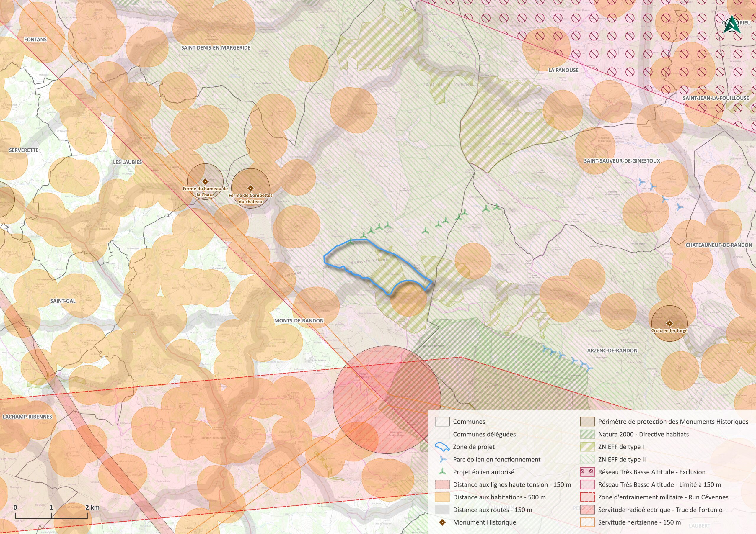
Task: Click the MONTS-DE-RANDON commune label
Action: pos(299,320)
